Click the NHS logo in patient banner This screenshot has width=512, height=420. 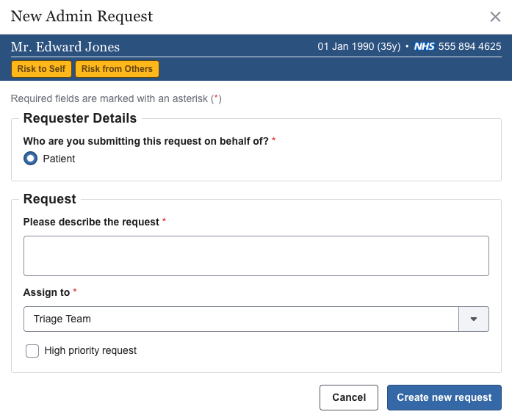(x=425, y=46)
